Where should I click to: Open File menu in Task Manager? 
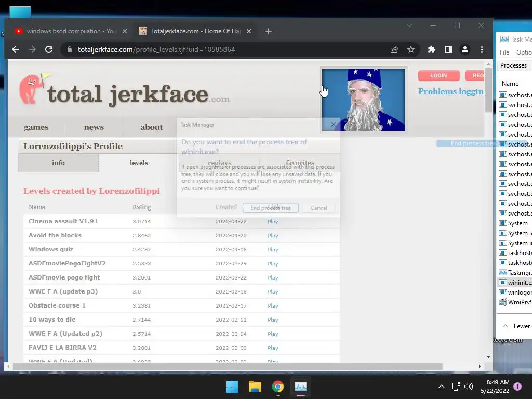coord(504,52)
